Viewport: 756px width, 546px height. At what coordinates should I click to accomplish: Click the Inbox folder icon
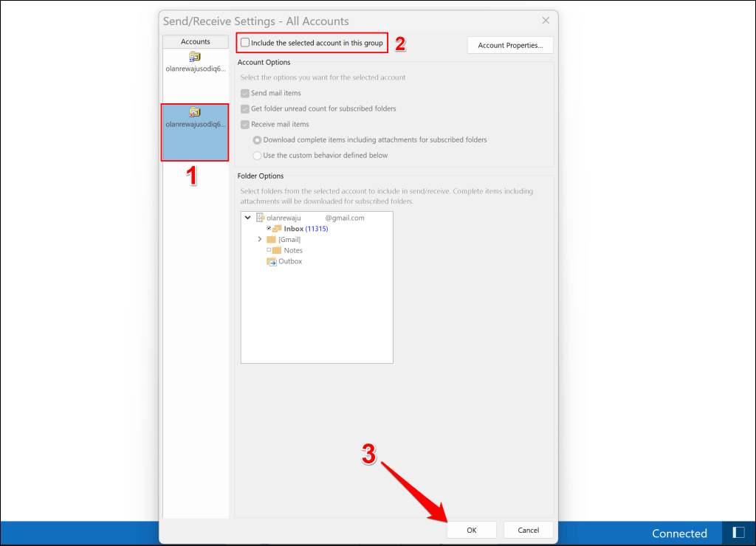277,229
